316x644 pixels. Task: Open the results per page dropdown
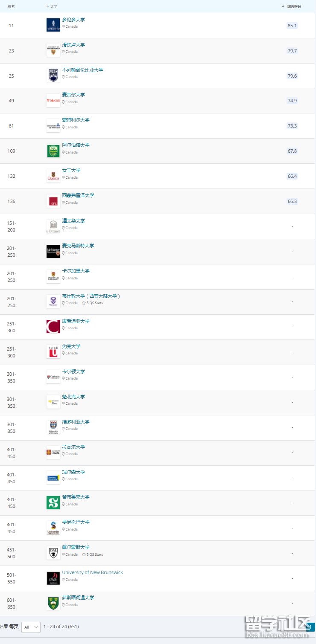[x=31, y=627]
